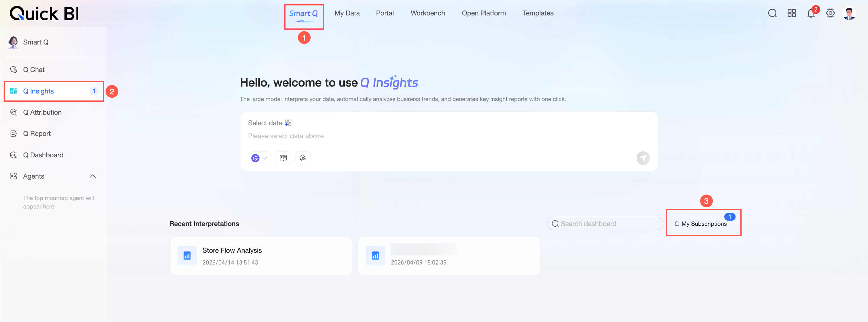Click the Q Insights count badge 1
This screenshot has width=868, height=322.
coord(94,91)
